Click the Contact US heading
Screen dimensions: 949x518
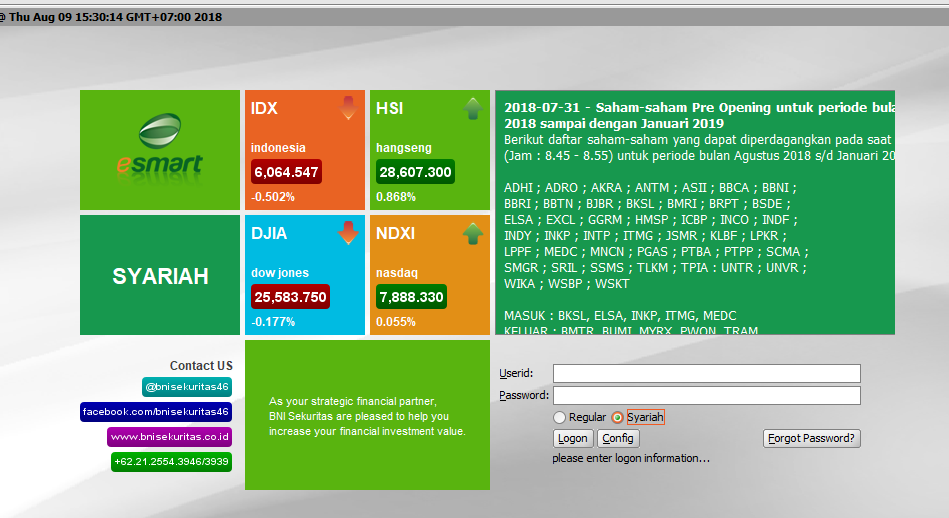click(x=201, y=366)
